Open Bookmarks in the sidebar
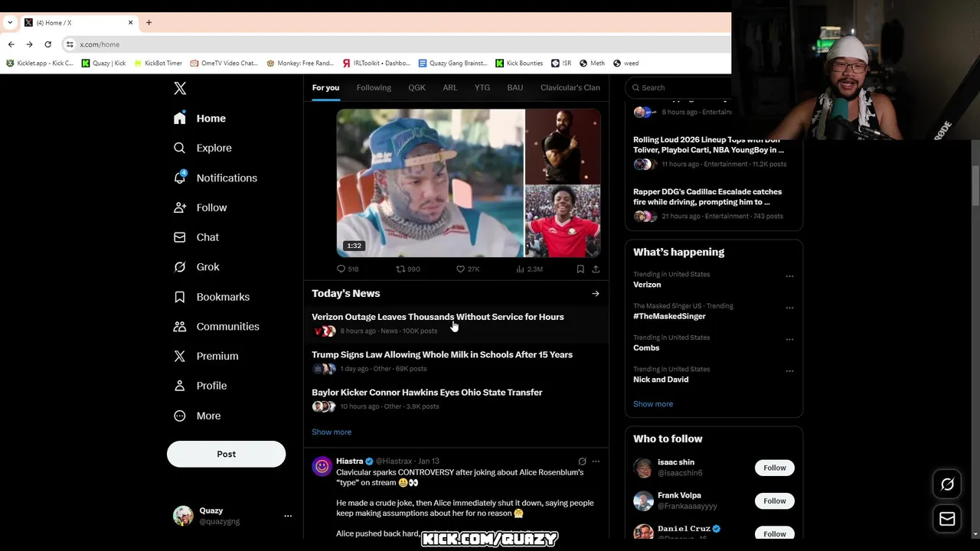Viewport: 980px width, 551px height. tap(212, 297)
